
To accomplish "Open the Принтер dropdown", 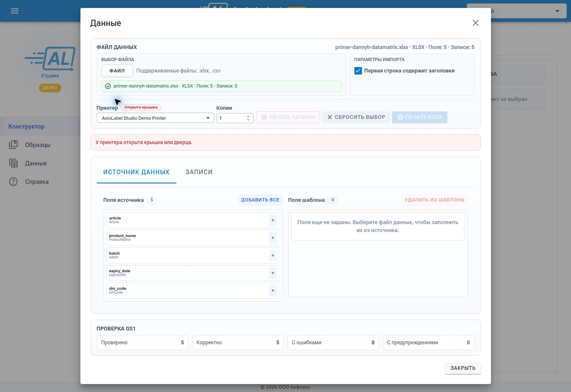I will (155, 118).
